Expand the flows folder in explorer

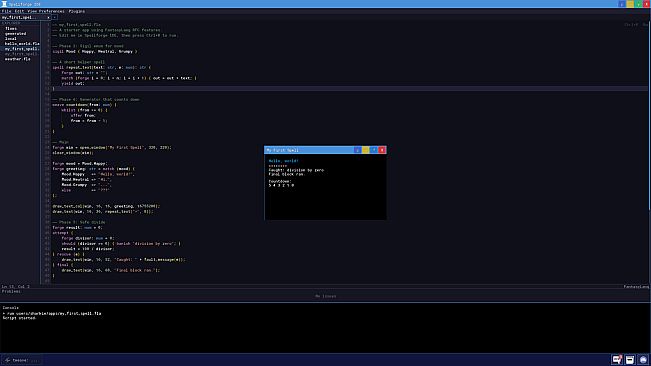pos(11,29)
